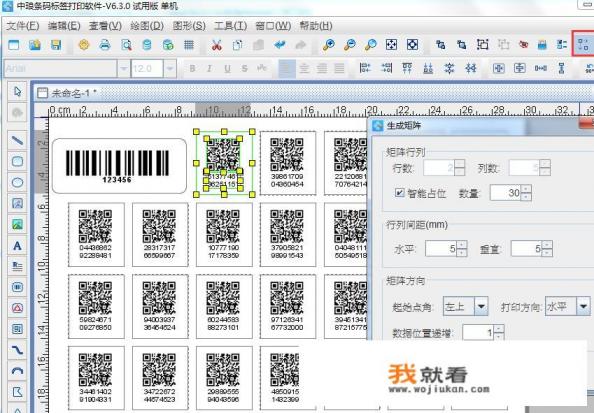Select the barcode drawing tool

coord(17,287)
